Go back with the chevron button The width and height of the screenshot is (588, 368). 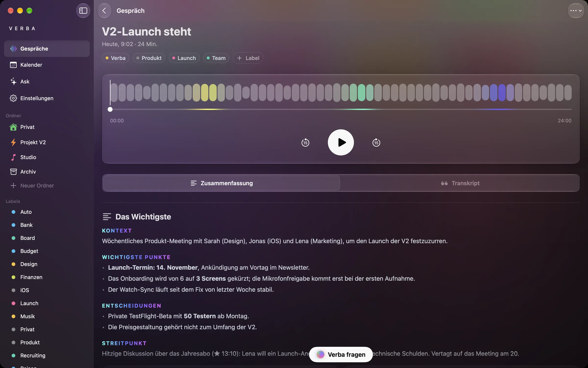pos(104,11)
